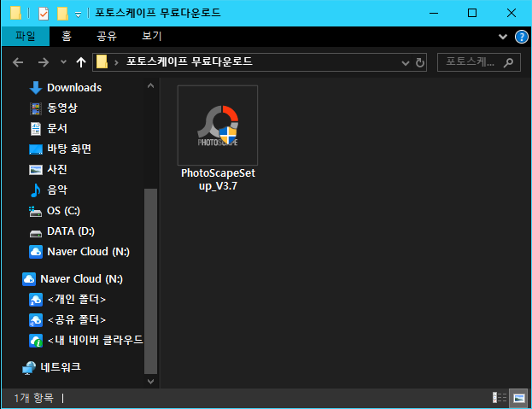Viewport: 532px width, 409px height.
Task: Switch to the 보기 ribbon tab
Action: click(152, 36)
